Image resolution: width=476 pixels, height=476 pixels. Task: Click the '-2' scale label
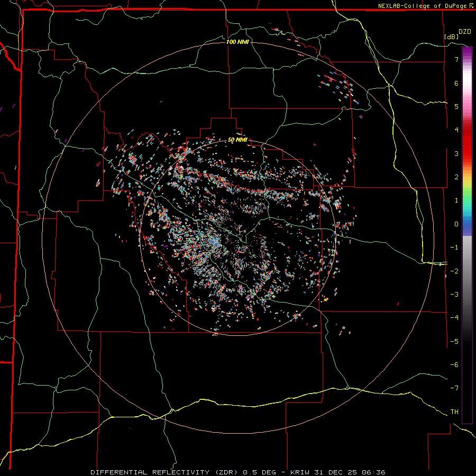(454, 271)
